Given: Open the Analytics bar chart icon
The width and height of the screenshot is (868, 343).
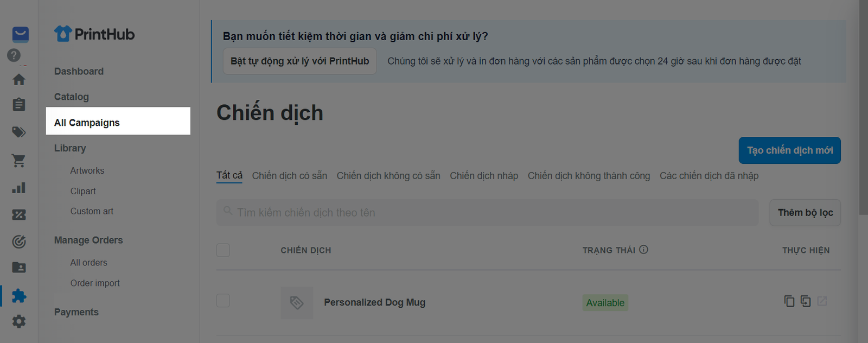Looking at the screenshot, I should point(19,188).
